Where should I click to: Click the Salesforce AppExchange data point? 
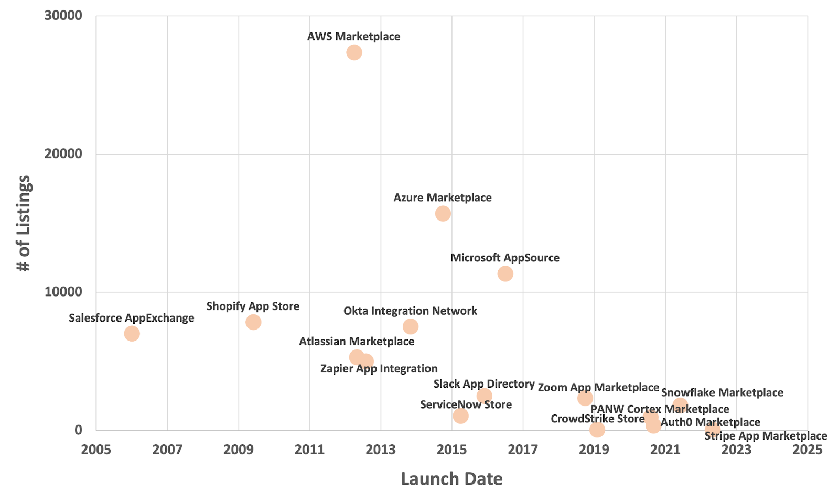(132, 333)
